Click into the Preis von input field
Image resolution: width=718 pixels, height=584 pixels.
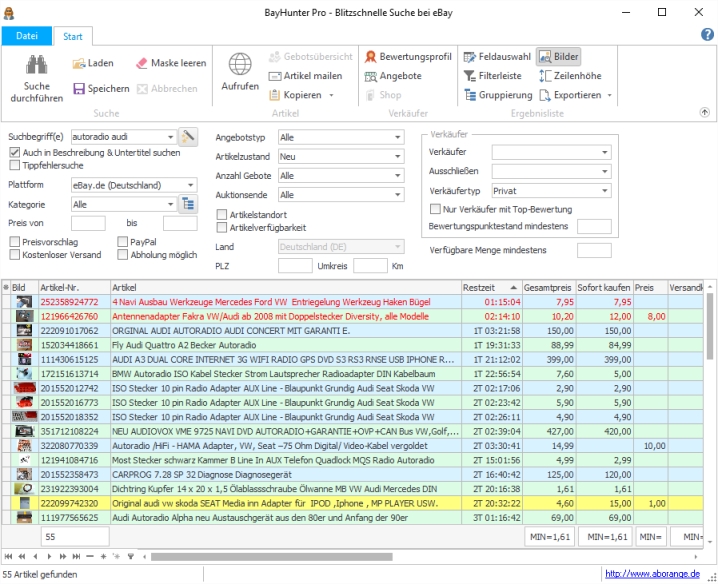click(x=88, y=223)
